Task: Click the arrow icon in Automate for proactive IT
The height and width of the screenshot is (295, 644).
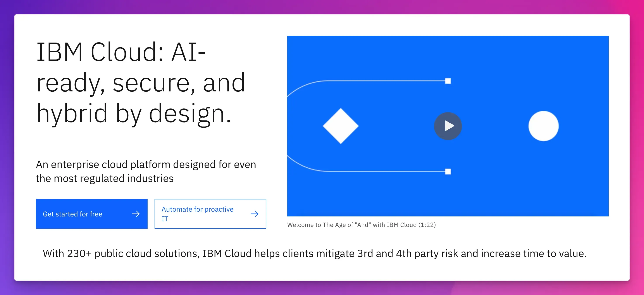Action: 255,214
